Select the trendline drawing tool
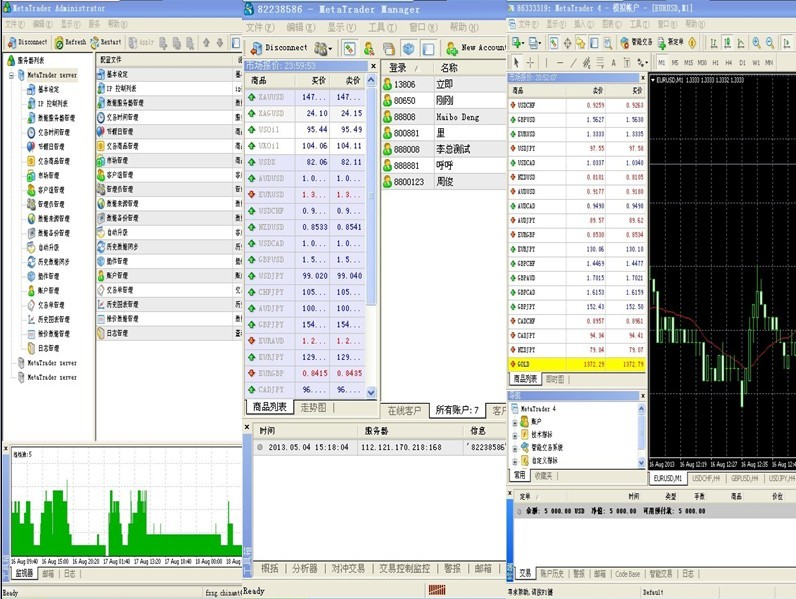 [x=573, y=62]
